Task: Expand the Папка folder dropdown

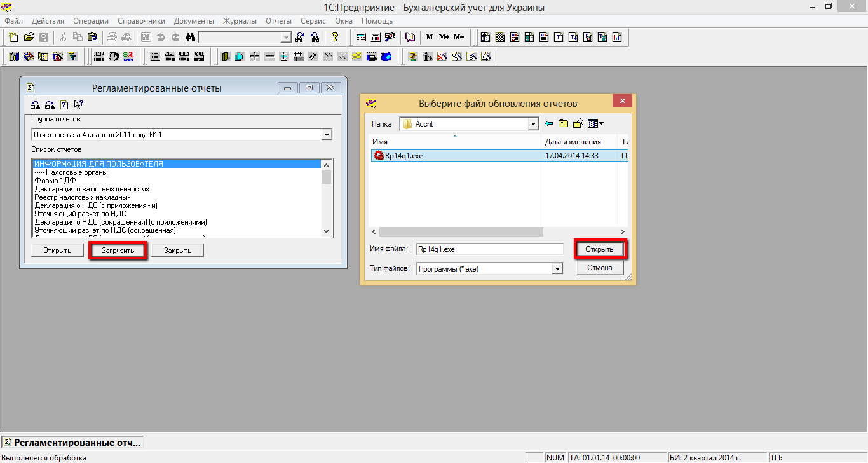Action: (x=533, y=124)
